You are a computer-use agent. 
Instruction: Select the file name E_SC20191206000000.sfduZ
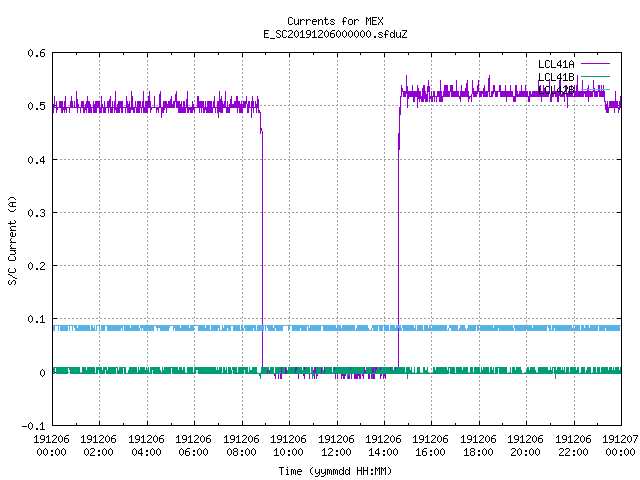click(335, 34)
